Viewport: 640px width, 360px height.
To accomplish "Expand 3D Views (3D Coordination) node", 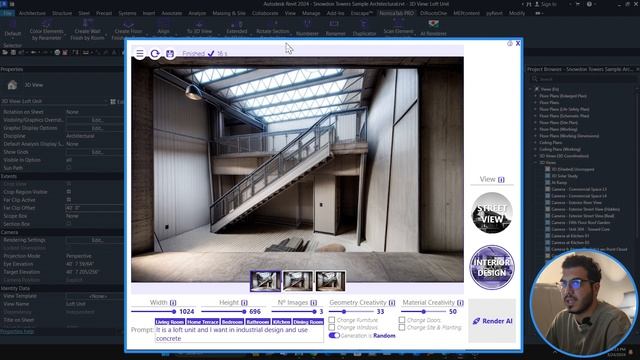I will (536, 156).
